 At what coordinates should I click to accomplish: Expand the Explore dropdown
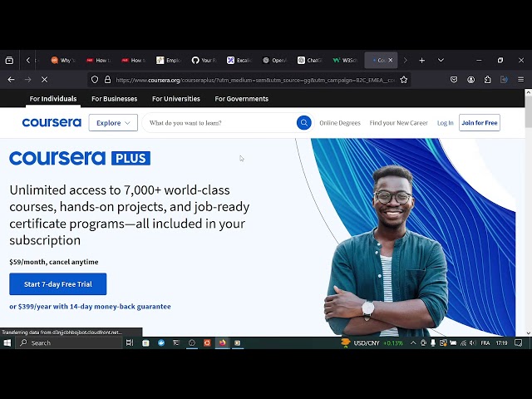point(113,122)
